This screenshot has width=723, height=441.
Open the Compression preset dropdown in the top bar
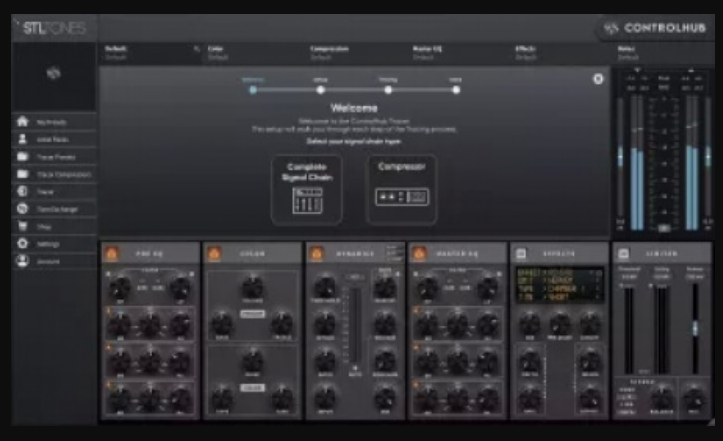click(356, 53)
